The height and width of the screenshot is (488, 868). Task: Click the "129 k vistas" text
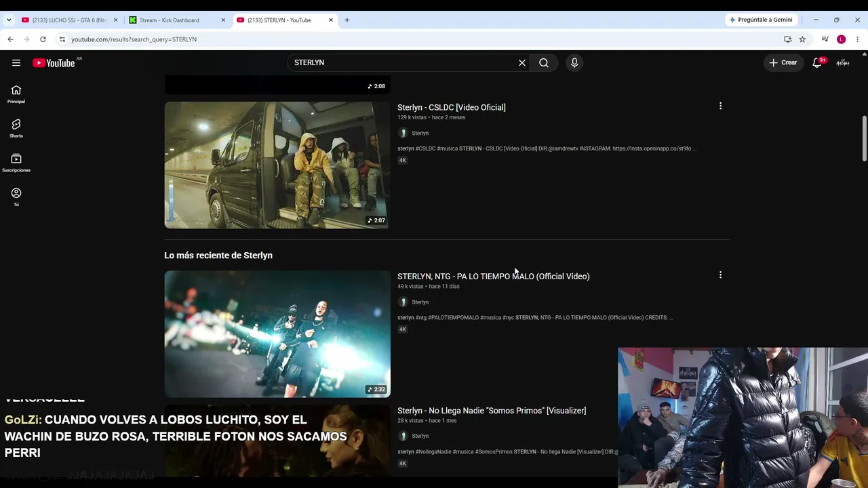click(x=412, y=117)
